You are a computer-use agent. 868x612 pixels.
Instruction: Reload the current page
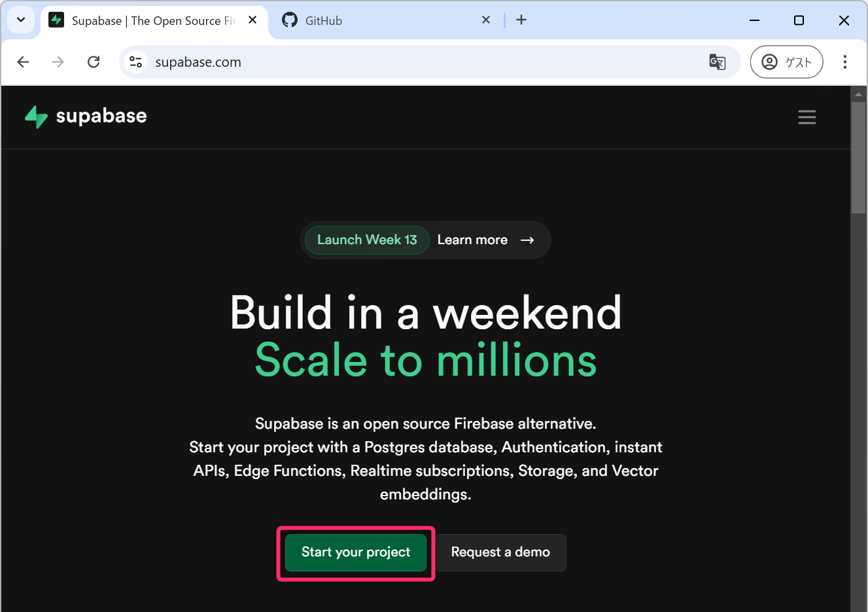click(x=94, y=62)
